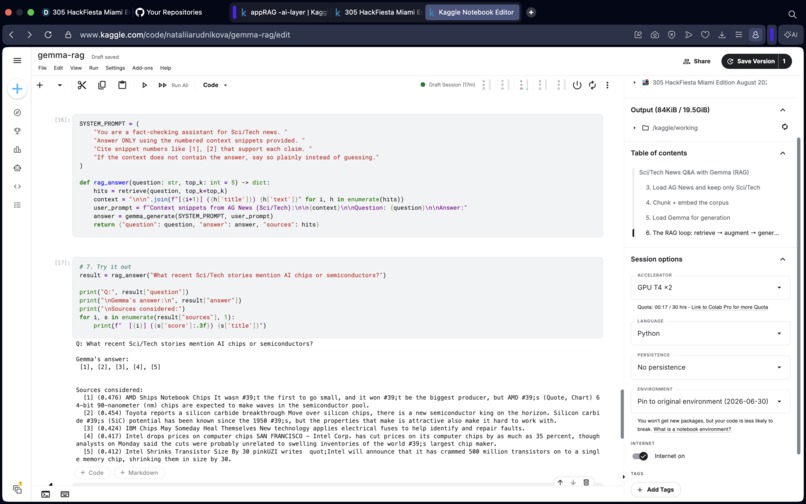806x504 pixels.
Task: Move the cell up with arrow icon
Action: click(x=560, y=482)
